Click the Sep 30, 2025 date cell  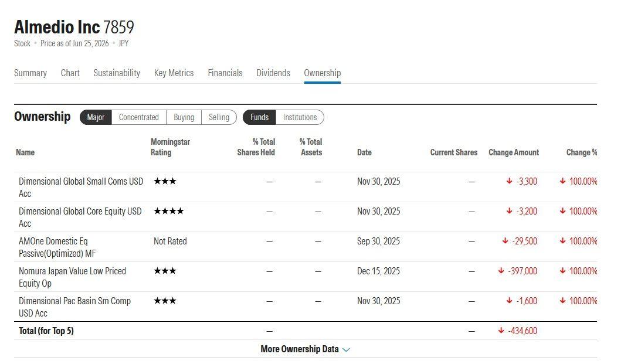point(378,241)
